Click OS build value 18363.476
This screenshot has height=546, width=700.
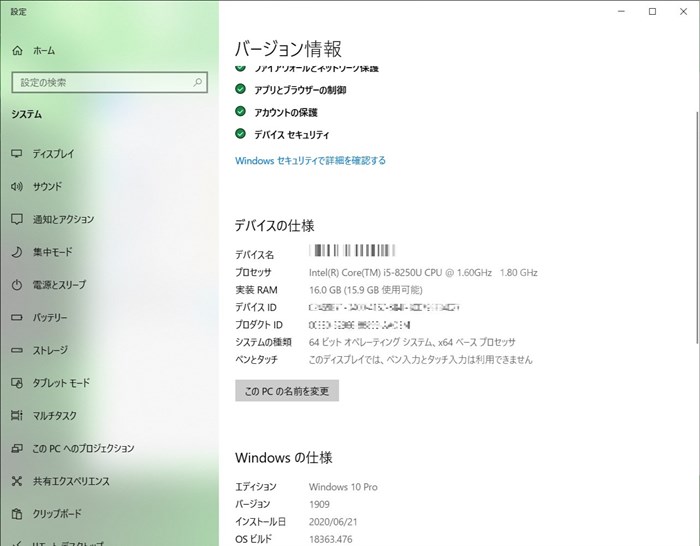tap(331, 539)
